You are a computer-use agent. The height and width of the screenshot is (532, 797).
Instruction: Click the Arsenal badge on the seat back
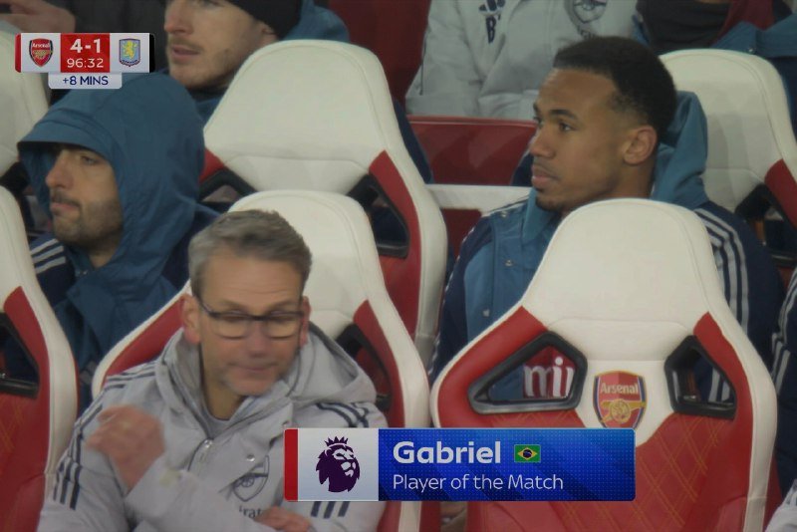[619, 399]
